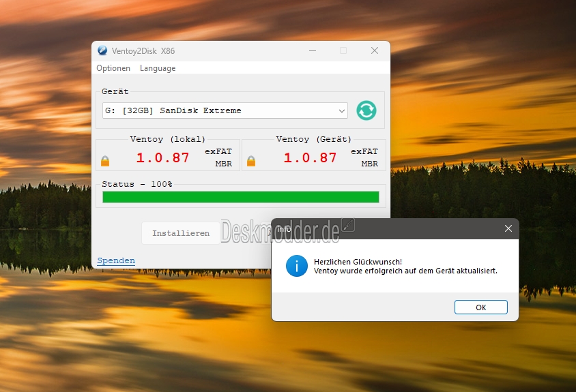Click the green refresh device list icon

coord(366,110)
